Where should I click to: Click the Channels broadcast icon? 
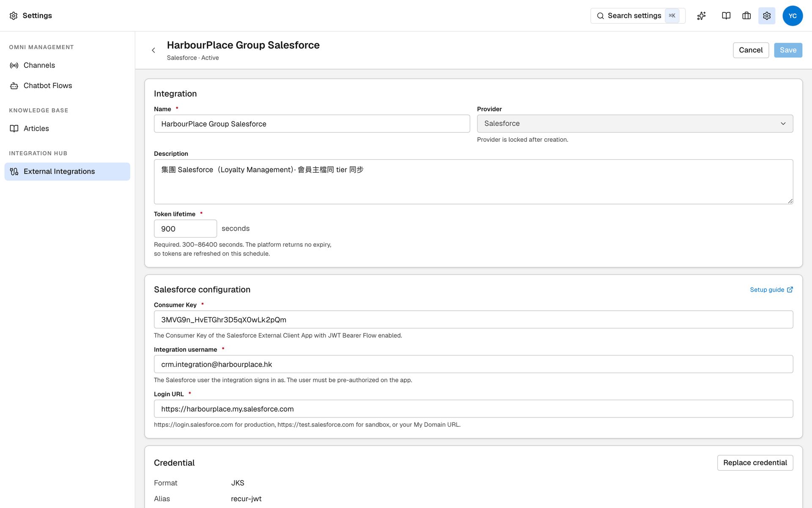tap(14, 65)
